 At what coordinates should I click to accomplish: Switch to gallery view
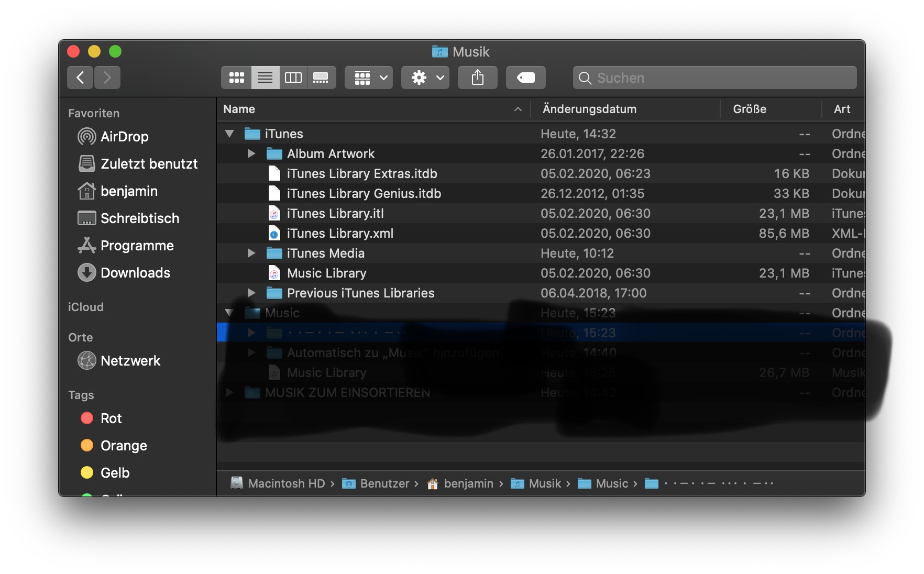(x=321, y=78)
